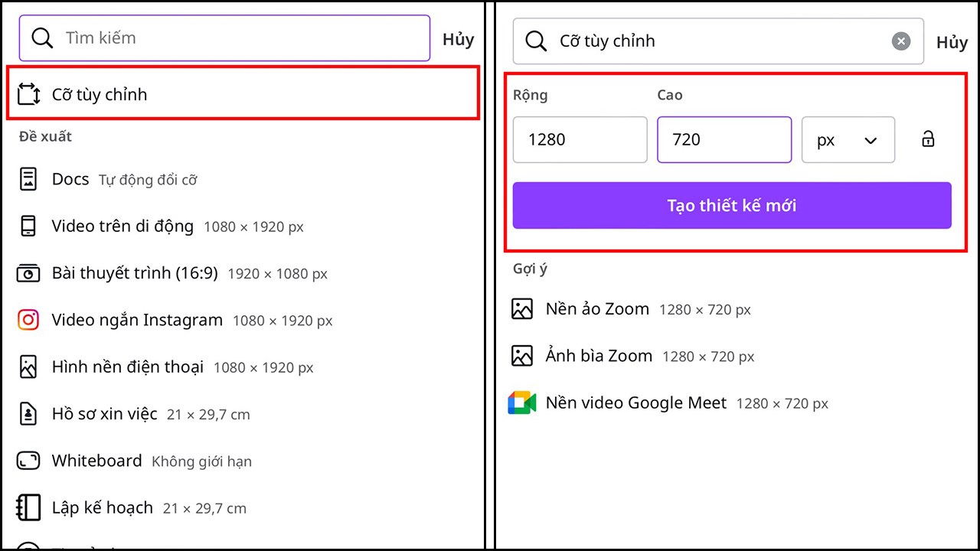Clear the search with the X icon
Screen dimensions: 980x551
901,41
